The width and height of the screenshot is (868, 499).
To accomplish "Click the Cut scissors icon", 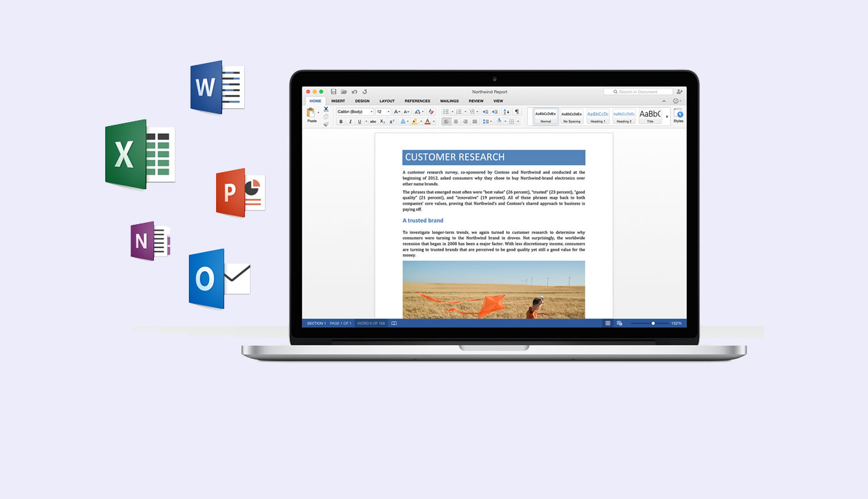I will point(326,109).
